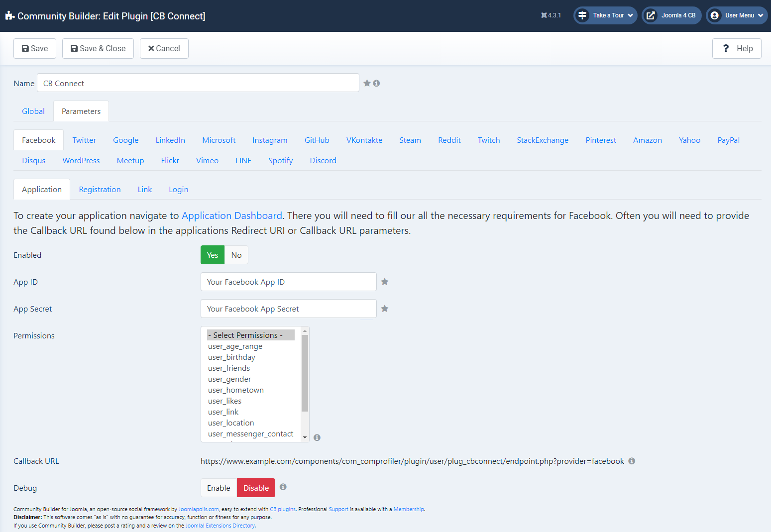Expand the Take a Tour dropdown
The width and height of the screenshot is (771, 532).
click(x=605, y=15)
